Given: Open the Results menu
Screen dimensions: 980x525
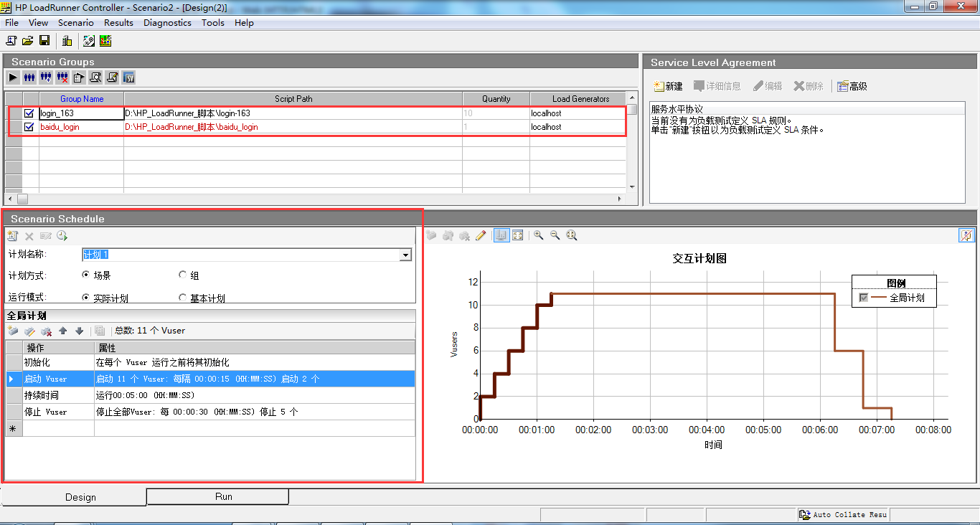Looking at the screenshot, I should coord(118,22).
